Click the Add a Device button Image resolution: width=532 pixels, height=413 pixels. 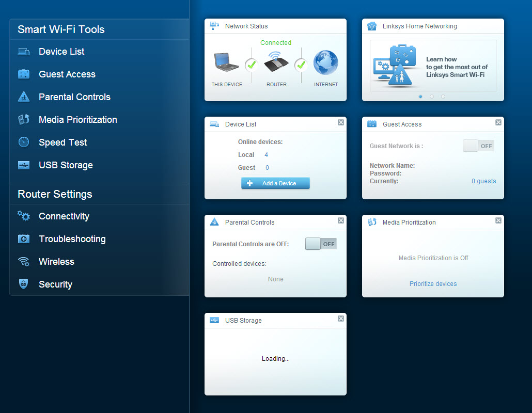point(275,183)
